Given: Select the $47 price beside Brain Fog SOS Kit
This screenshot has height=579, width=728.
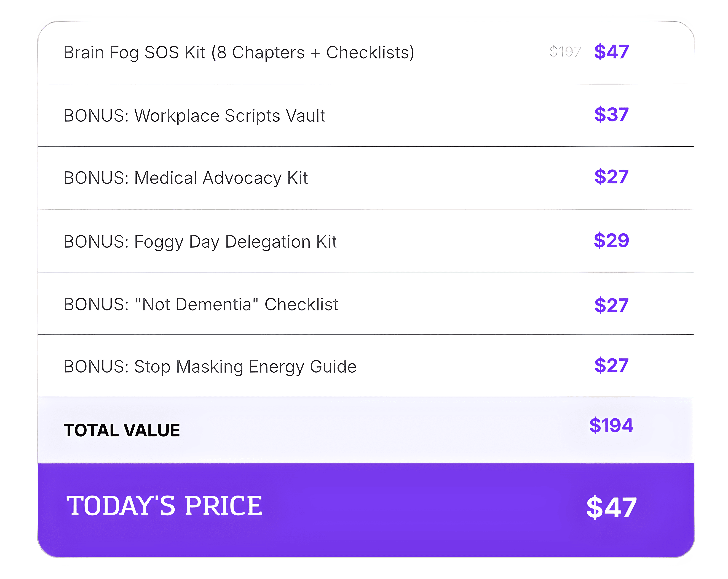Looking at the screenshot, I should click(x=611, y=52).
